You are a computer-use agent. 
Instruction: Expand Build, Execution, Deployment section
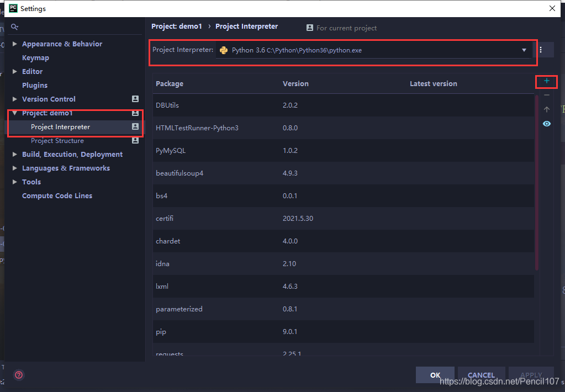(15, 154)
